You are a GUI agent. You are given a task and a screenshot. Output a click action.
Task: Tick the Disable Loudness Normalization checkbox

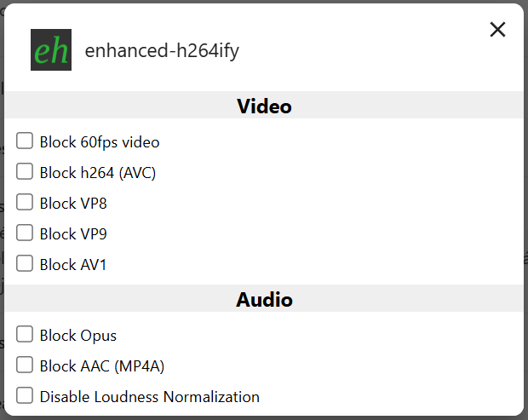(25, 396)
